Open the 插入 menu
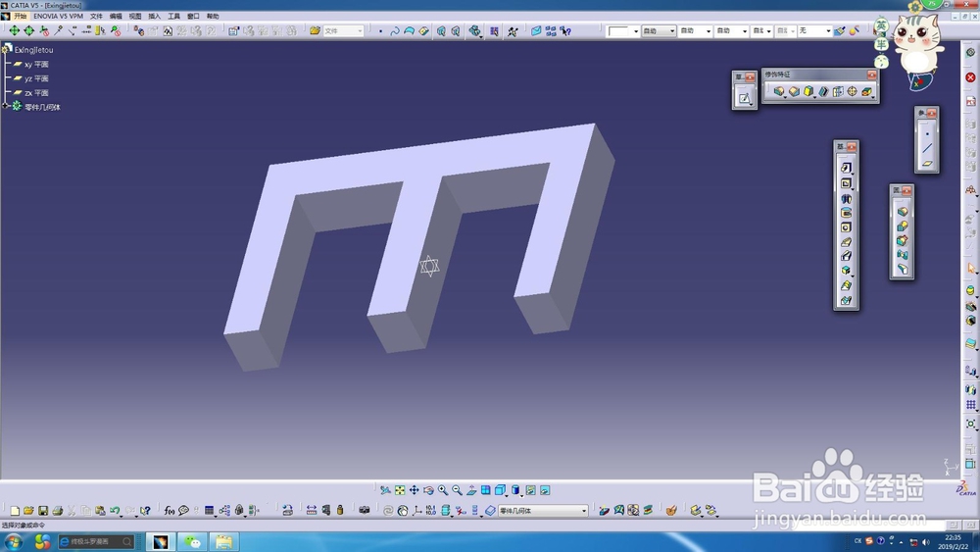Image resolution: width=980 pixels, height=552 pixels. [x=155, y=16]
